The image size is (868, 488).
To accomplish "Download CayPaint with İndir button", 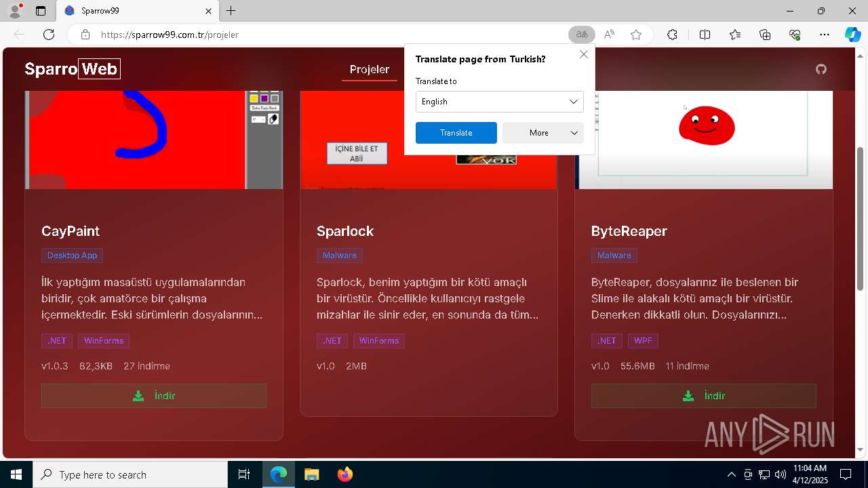I will 154,396.
